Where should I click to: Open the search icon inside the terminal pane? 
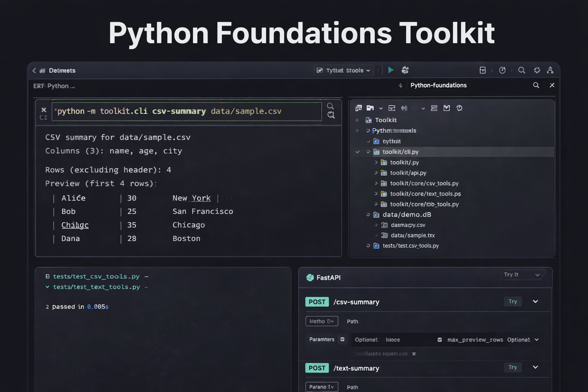(331, 106)
